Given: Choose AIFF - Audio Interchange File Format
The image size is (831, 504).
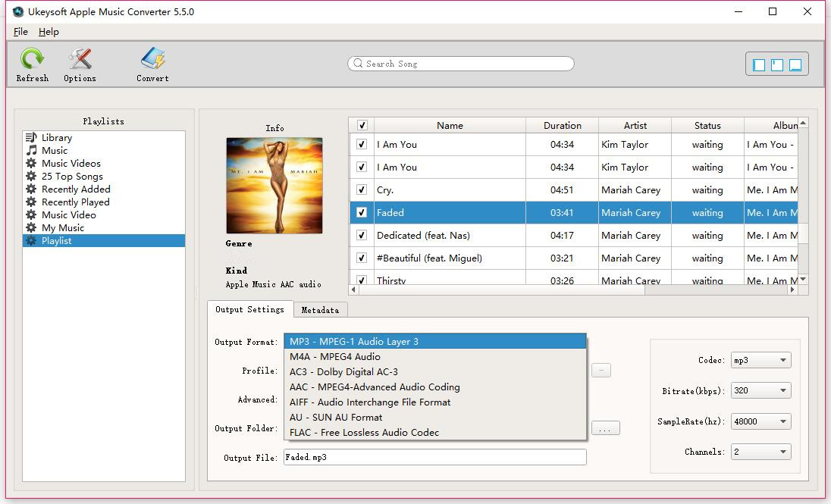Looking at the screenshot, I should coord(435,402).
